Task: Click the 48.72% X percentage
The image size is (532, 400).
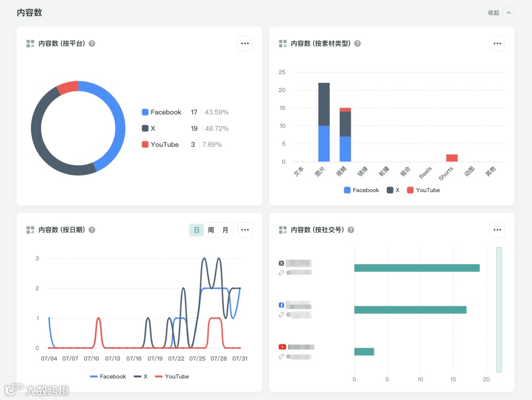Action: [216, 129]
